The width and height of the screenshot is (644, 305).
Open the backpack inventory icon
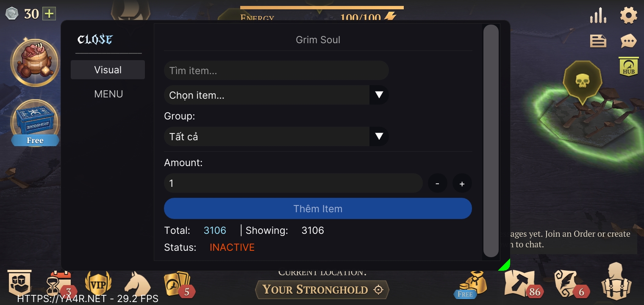point(616,283)
